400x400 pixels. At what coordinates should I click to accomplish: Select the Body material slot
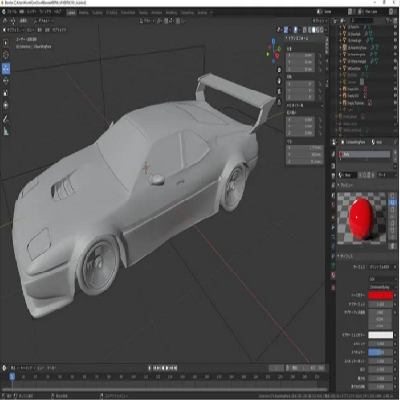[364, 154]
